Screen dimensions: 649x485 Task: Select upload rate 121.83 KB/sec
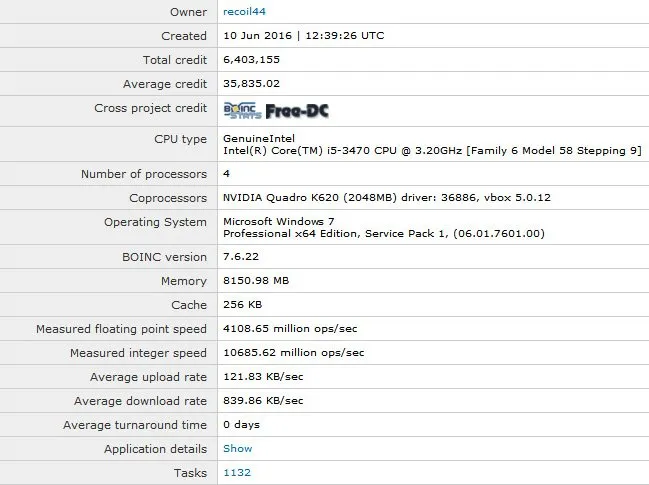point(263,377)
